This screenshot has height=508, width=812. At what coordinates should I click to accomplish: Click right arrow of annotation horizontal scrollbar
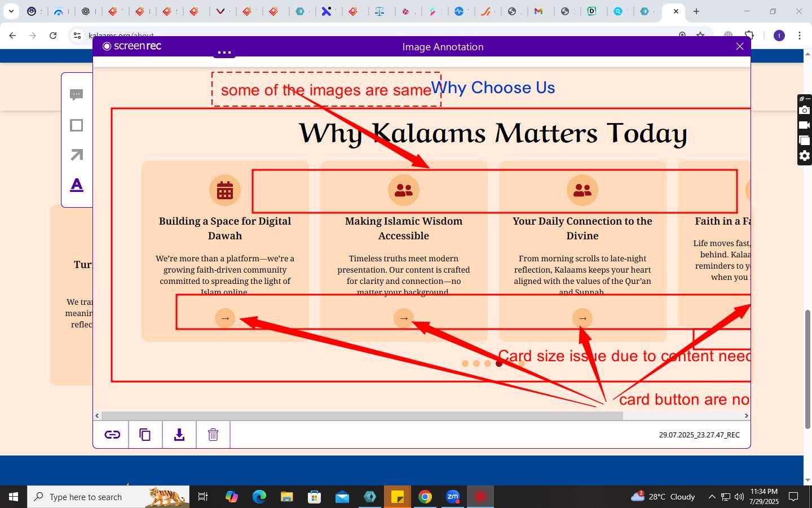click(746, 415)
